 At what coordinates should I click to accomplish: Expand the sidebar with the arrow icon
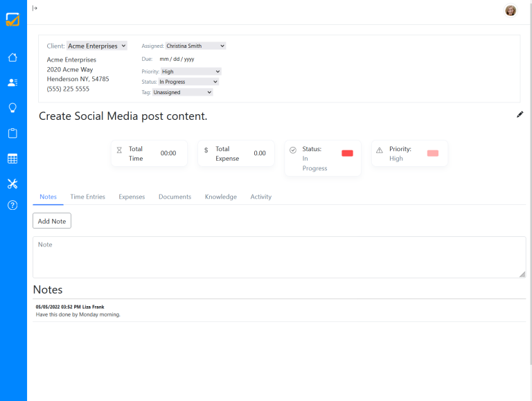point(35,8)
